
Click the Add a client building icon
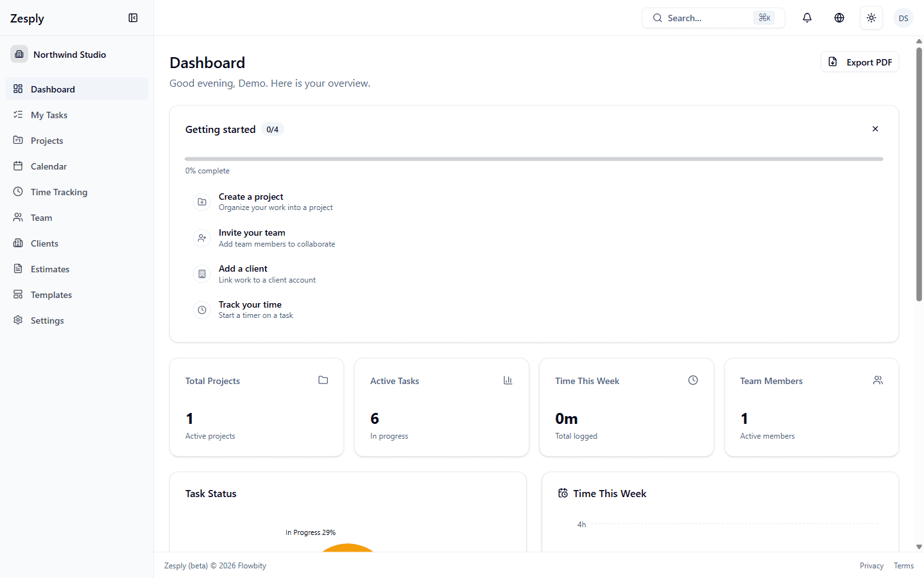tap(202, 274)
